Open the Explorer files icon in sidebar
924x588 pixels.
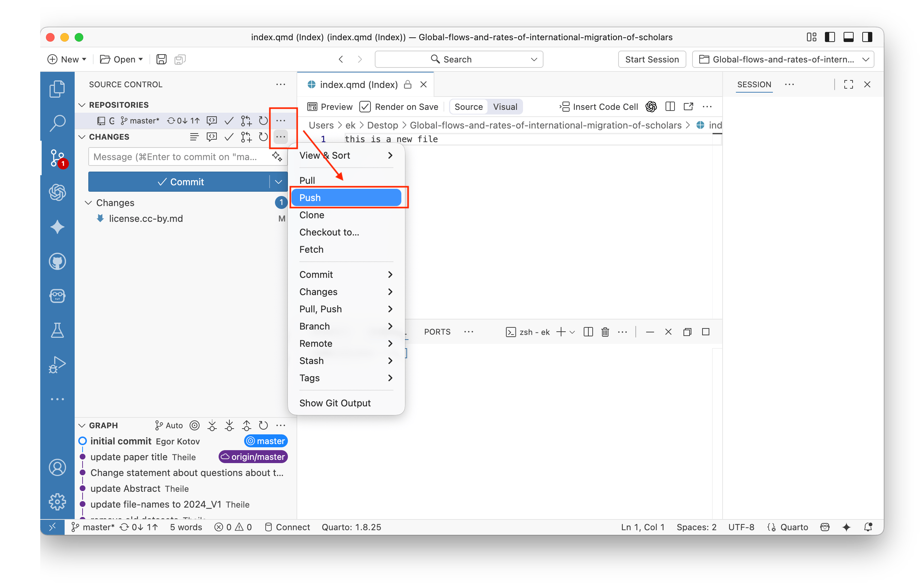tap(57, 89)
